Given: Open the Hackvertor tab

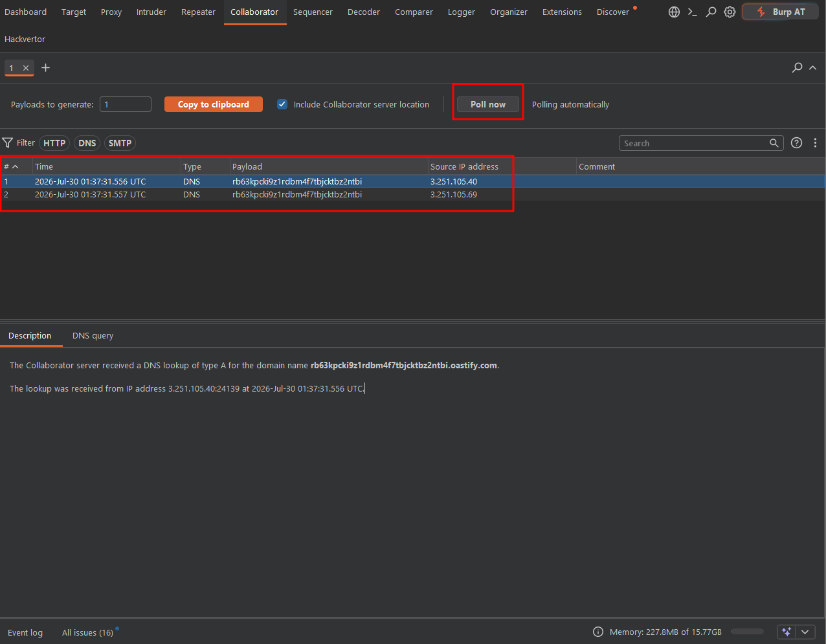Looking at the screenshot, I should pyautogui.click(x=25, y=39).
